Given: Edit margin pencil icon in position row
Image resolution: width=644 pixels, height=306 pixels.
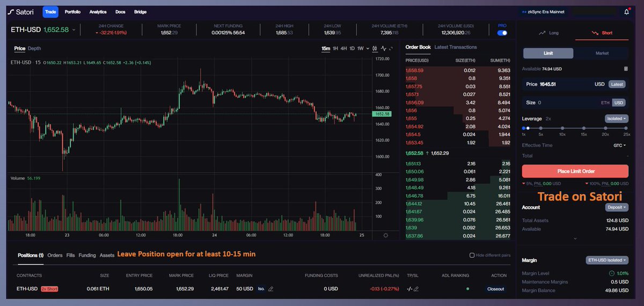Looking at the screenshot, I should point(270,289).
